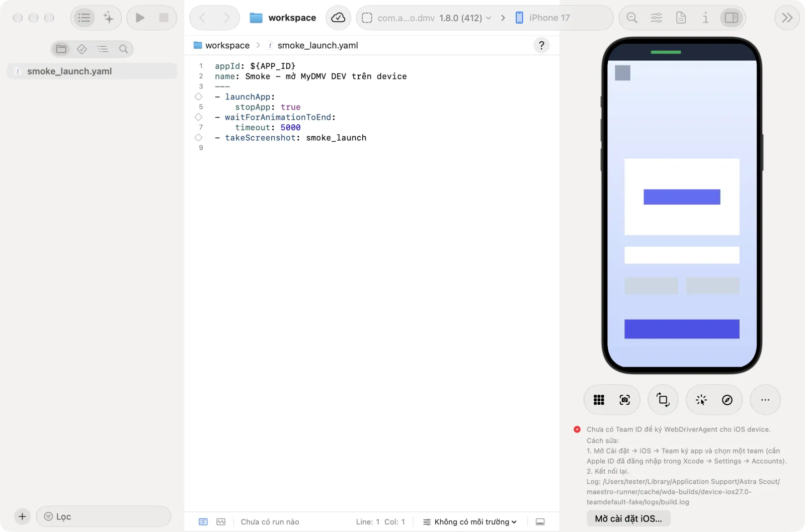Toggle the bottom panel icon
The image size is (805, 532).
click(x=540, y=522)
